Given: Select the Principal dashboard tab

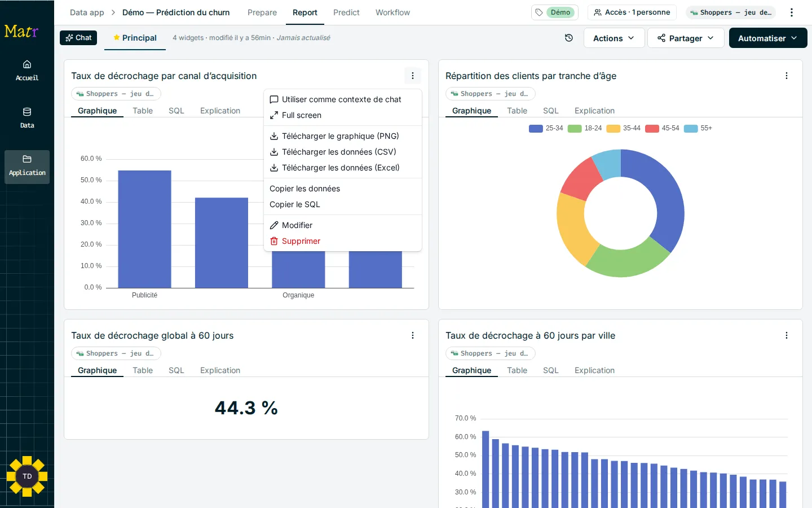Looking at the screenshot, I should point(135,38).
